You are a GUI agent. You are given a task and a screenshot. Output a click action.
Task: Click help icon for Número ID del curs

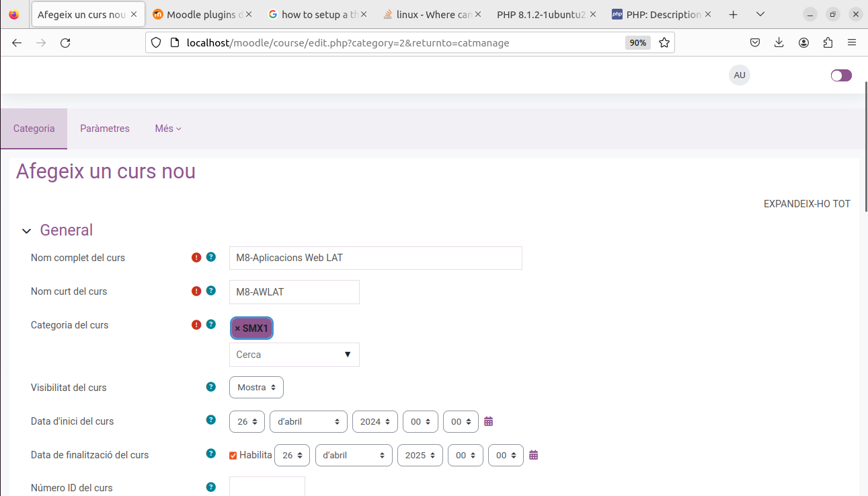(x=210, y=487)
